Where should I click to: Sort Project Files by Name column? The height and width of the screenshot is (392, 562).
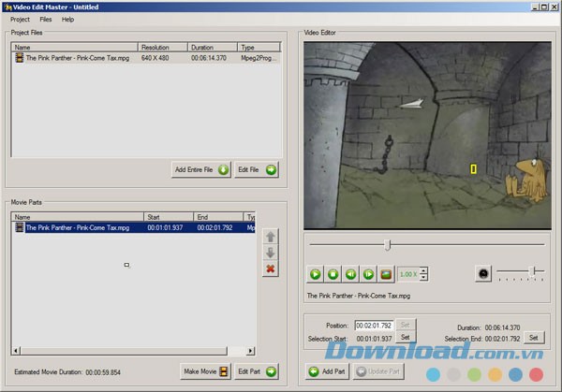(75, 48)
